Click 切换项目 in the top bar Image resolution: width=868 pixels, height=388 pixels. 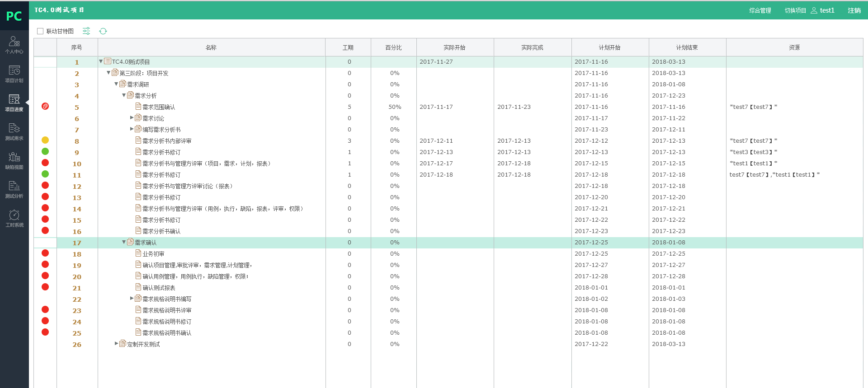point(795,10)
